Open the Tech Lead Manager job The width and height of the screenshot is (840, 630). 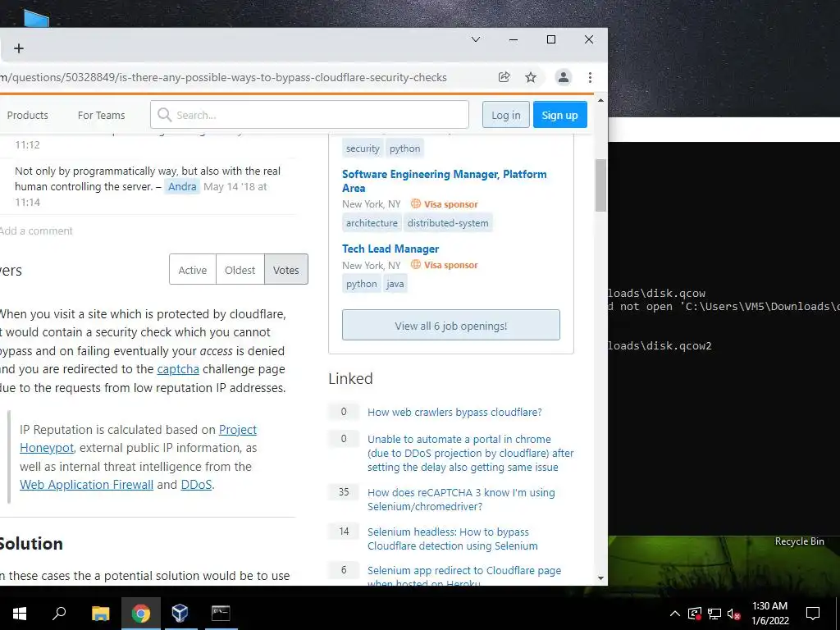click(390, 249)
